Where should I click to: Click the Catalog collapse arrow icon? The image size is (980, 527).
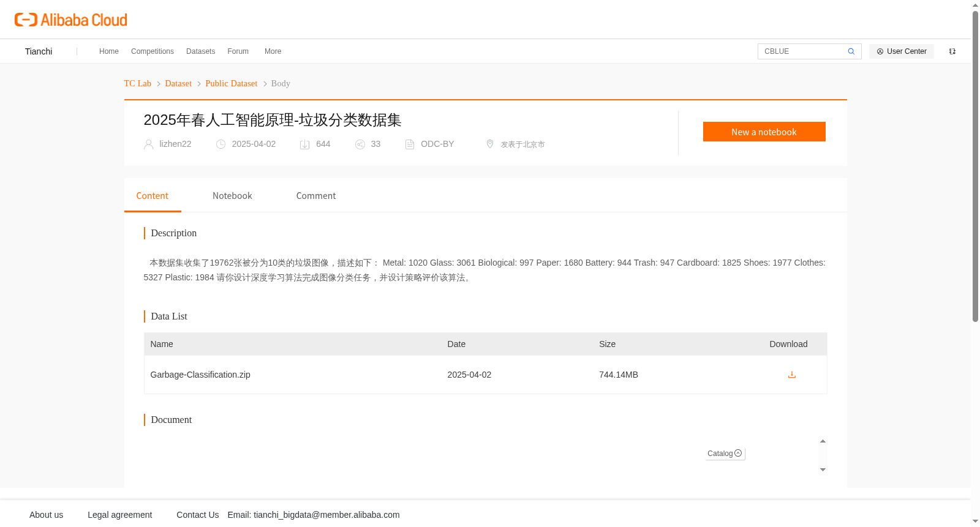[738, 453]
